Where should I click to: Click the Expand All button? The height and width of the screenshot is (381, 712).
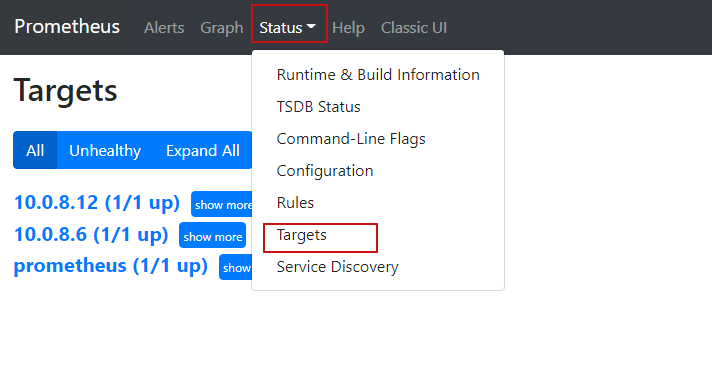pos(203,150)
